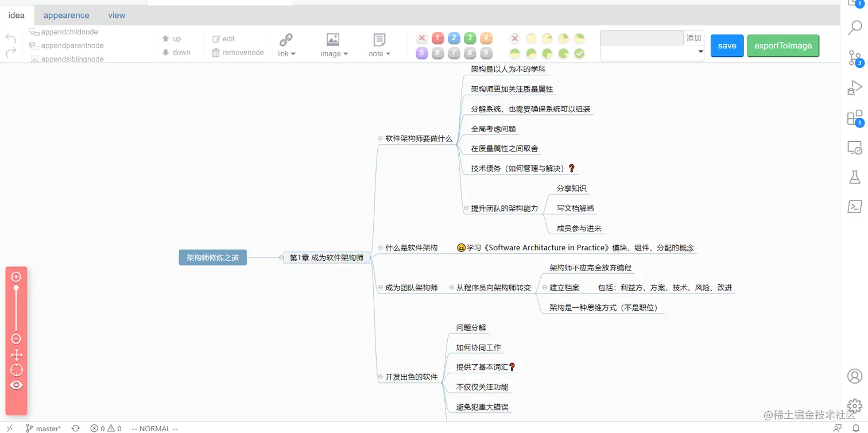Screen dimensions: 868x433
Task: Toggle the navigator eye icon
Action: [16, 385]
